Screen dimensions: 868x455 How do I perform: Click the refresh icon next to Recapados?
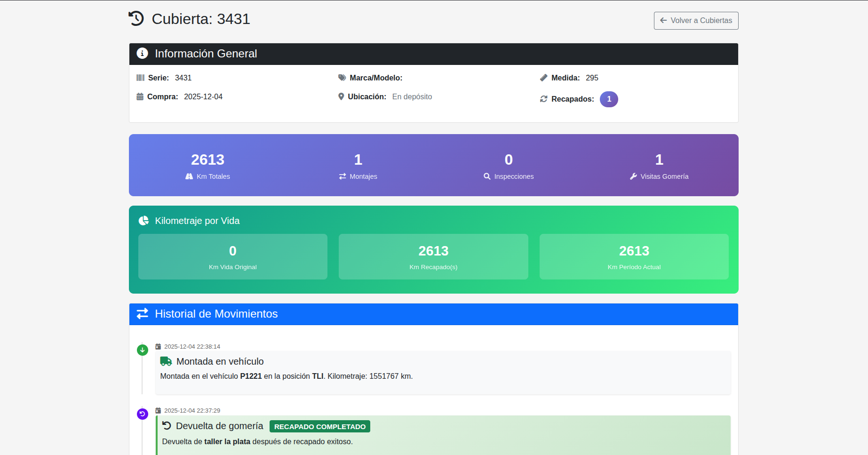pos(543,99)
